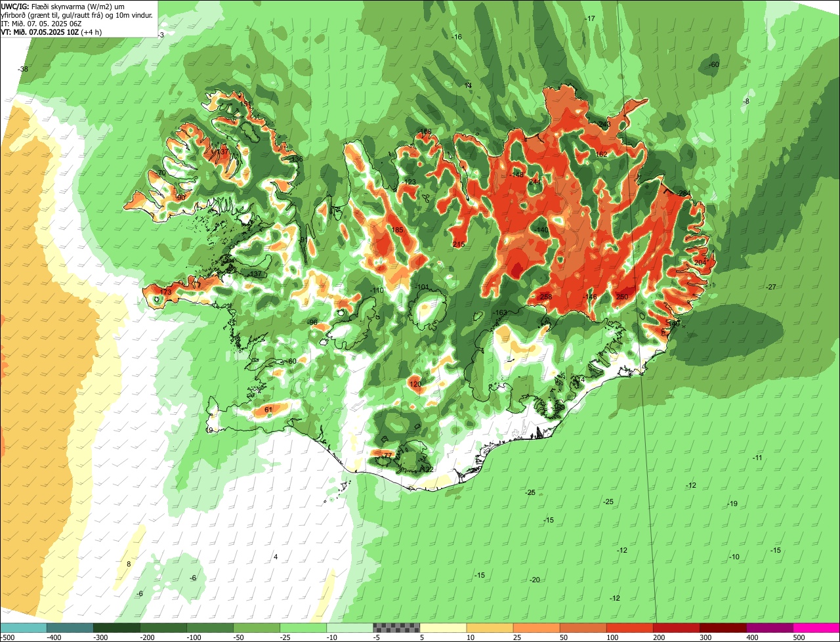Click the 'IT: Mið. 07. 05. 2025 06Z' line

pos(41,23)
